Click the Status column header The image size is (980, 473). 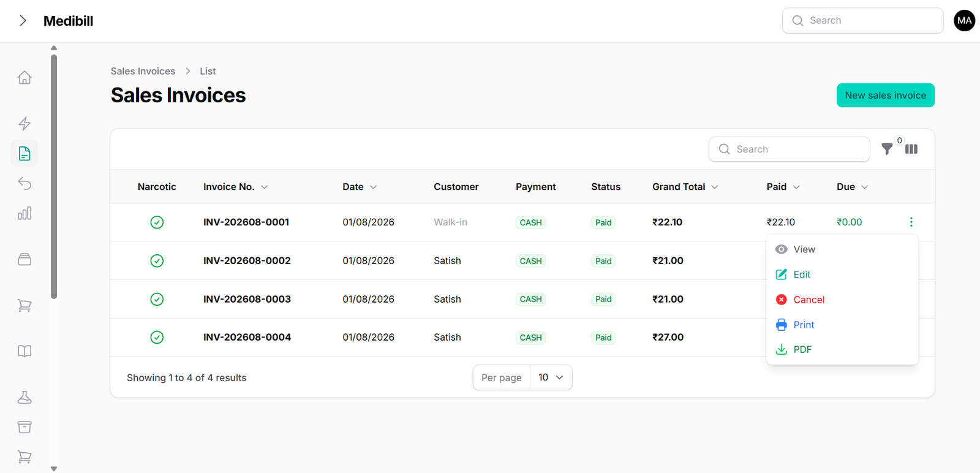[x=606, y=187]
